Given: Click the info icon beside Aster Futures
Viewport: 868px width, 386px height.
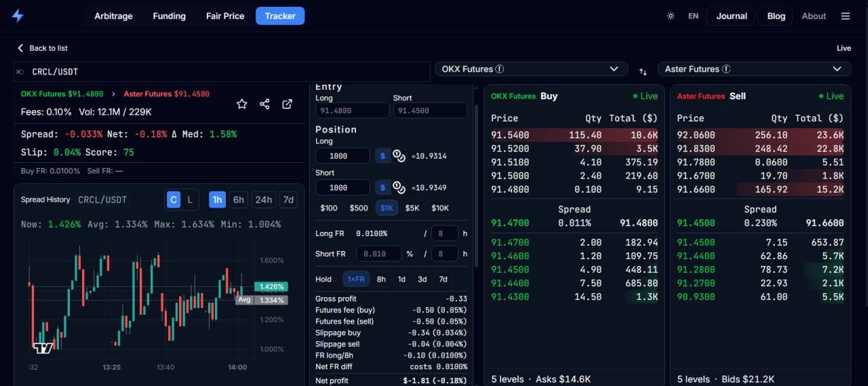Looking at the screenshot, I should coord(726,69).
